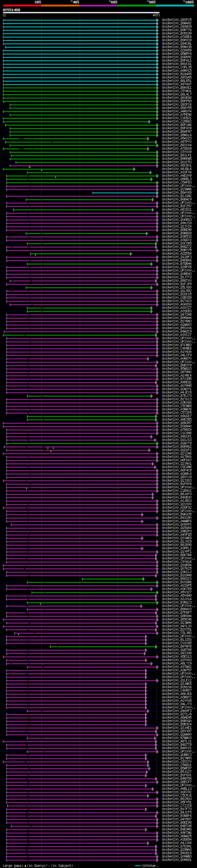Screen dimensions: 197x868
Task: Open the UniRef100_O49809 hit link
Action: pyautogui.click(x=177, y=27)
